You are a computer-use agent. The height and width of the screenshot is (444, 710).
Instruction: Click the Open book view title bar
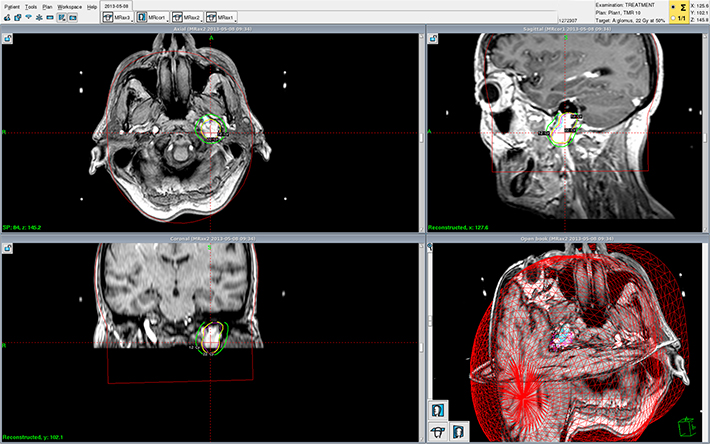(567, 239)
